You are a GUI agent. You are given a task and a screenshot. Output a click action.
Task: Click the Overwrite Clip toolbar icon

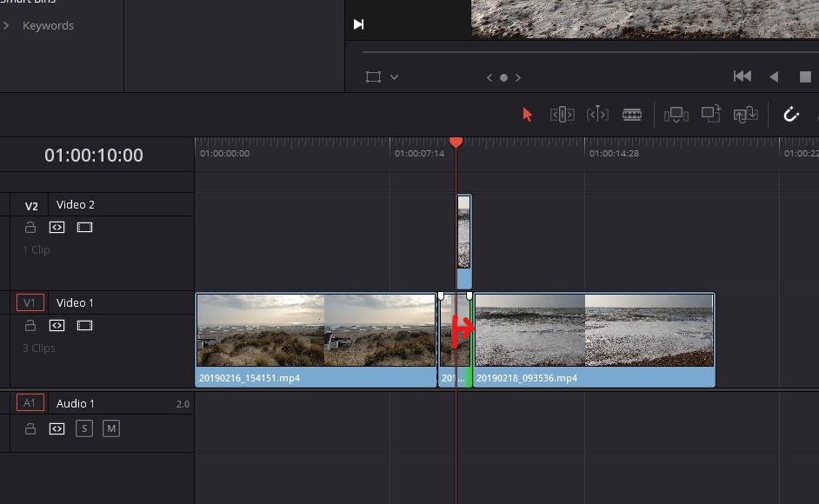point(711,114)
